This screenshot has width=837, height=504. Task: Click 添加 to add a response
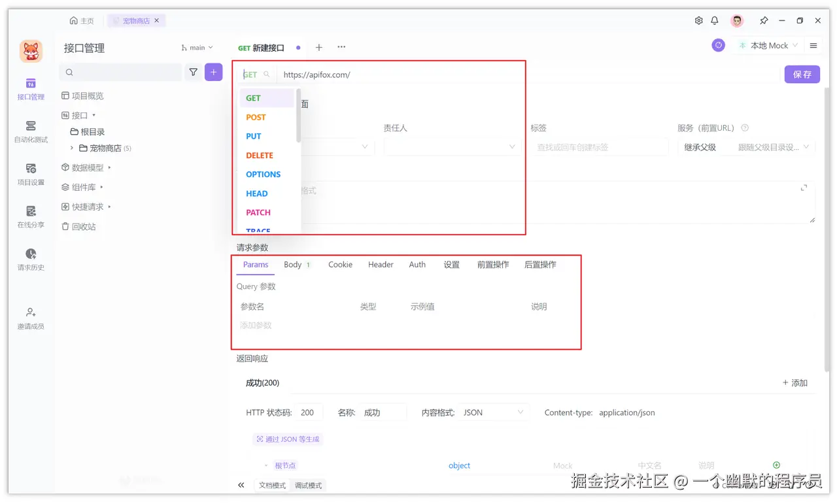click(x=795, y=383)
